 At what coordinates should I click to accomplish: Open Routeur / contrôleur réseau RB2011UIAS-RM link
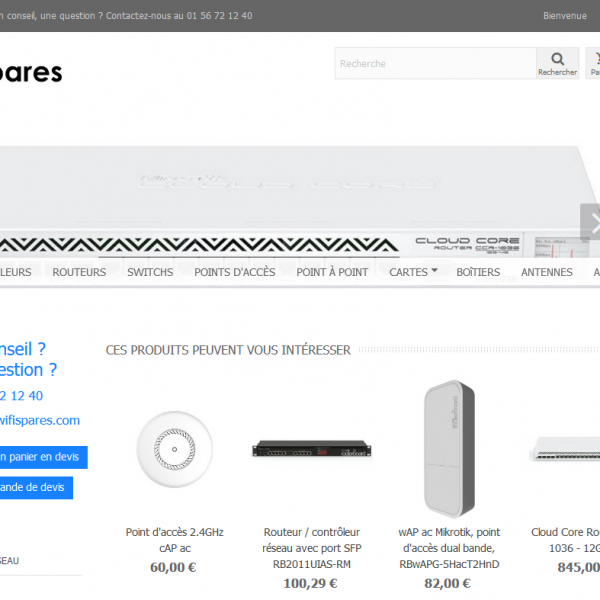(x=311, y=548)
